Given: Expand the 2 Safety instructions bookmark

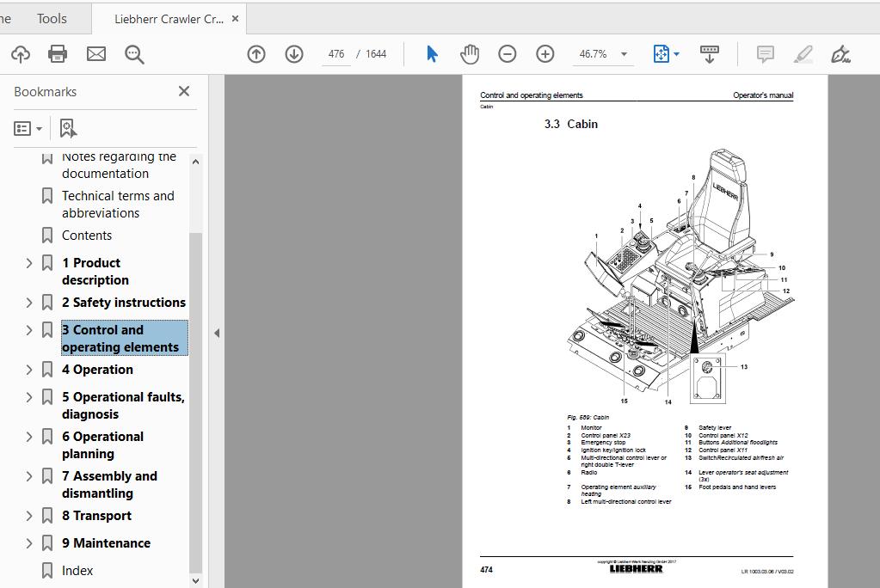Looking at the screenshot, I should [x=29, y=303].
